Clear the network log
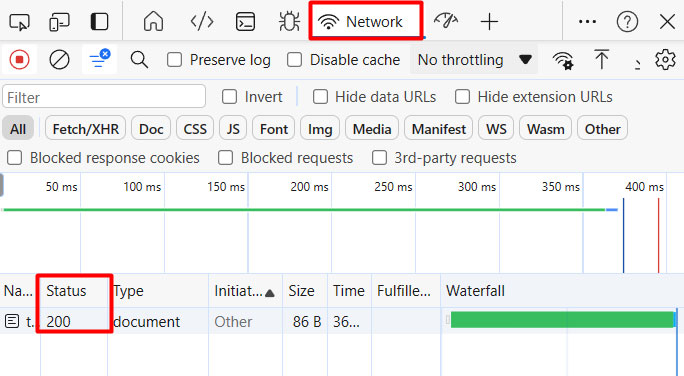The image size is (684, 376). pyautogui.click(x=59, y=59)
